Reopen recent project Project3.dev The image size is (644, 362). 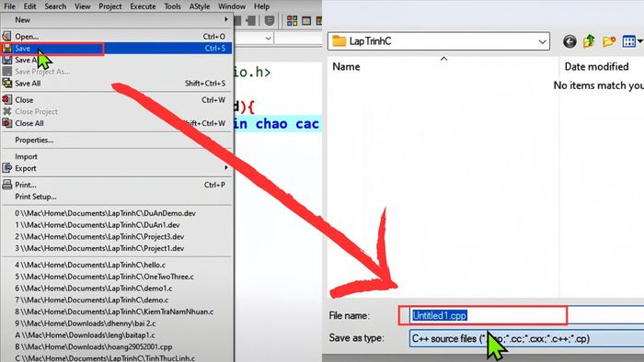pyautogui.click(x=116, y=236)
